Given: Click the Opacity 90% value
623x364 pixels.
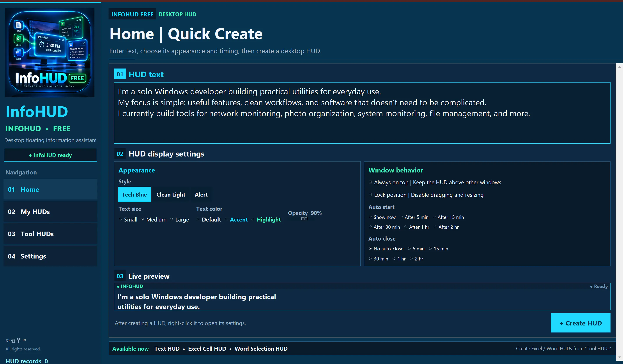Looking at the screenshot, I should coord(316,213).
